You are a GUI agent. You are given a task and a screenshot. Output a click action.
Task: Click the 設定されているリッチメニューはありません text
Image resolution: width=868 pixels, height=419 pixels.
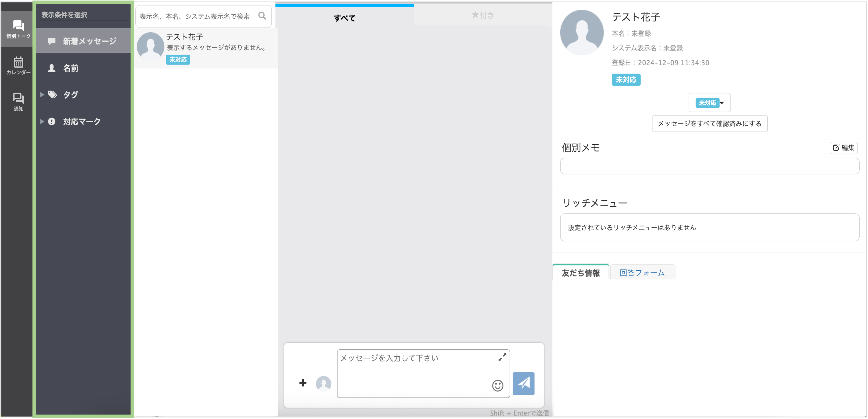pos(632,228)
